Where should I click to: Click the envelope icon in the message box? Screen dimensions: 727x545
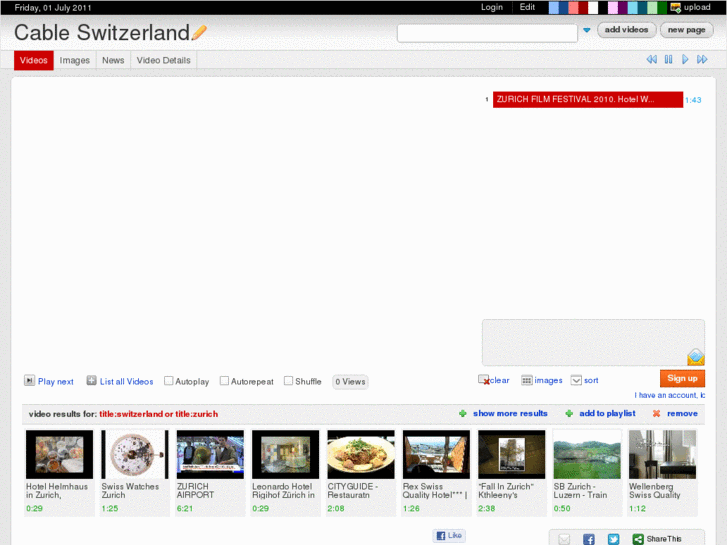click(695, 357)
